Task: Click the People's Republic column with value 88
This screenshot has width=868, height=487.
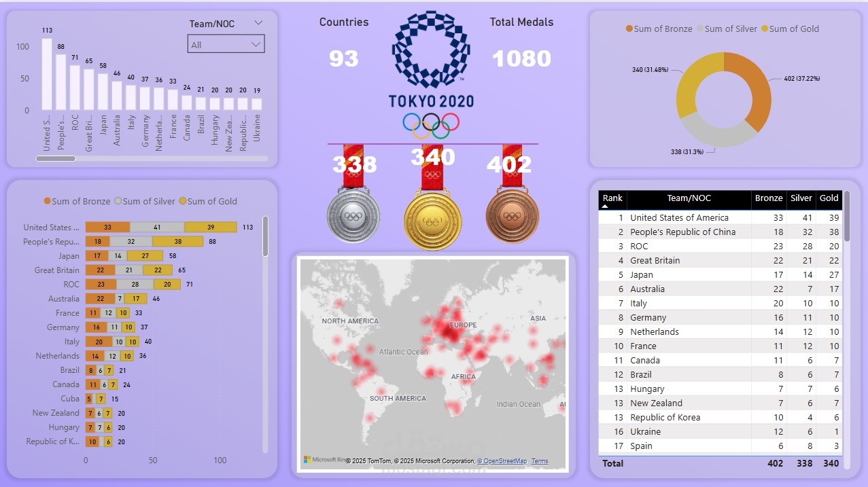Action: 61,82
